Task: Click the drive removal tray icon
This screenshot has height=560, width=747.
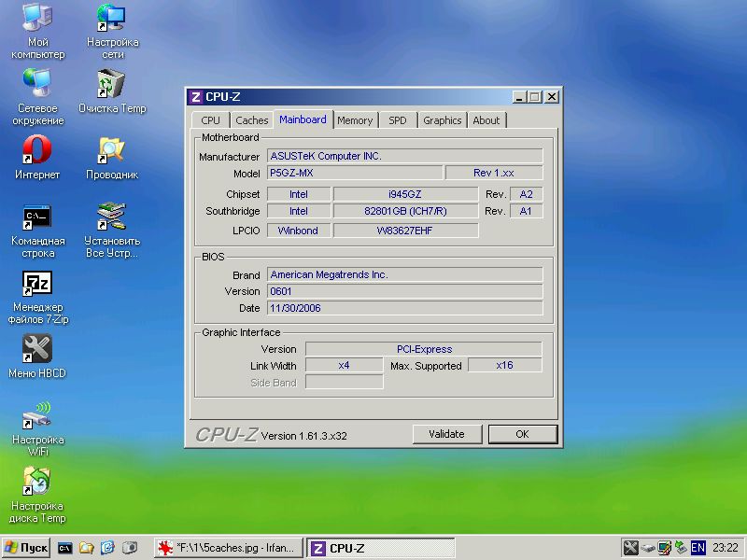Action: coord(647,548)
